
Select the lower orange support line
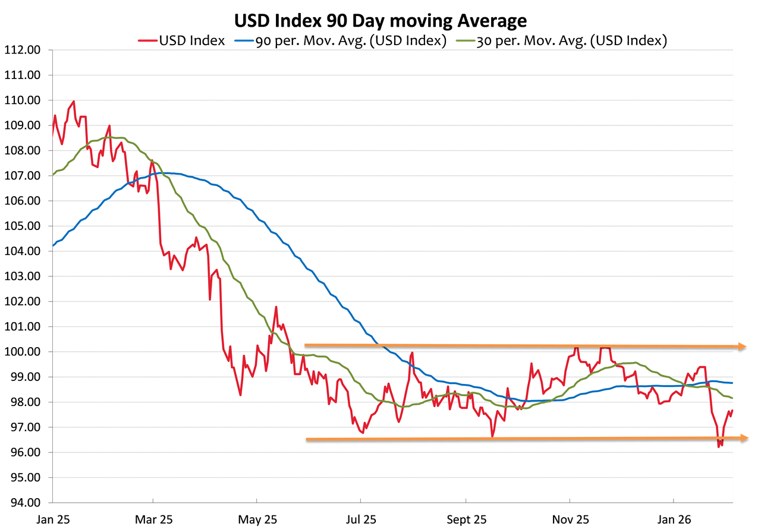click(x=517, y=439)
